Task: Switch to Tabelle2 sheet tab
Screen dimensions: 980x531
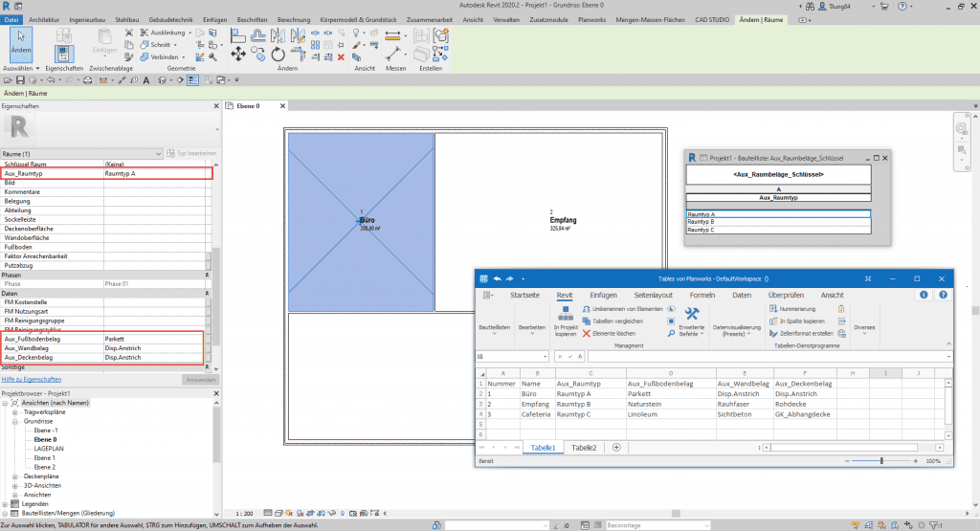Action: [x=584, y=447]
